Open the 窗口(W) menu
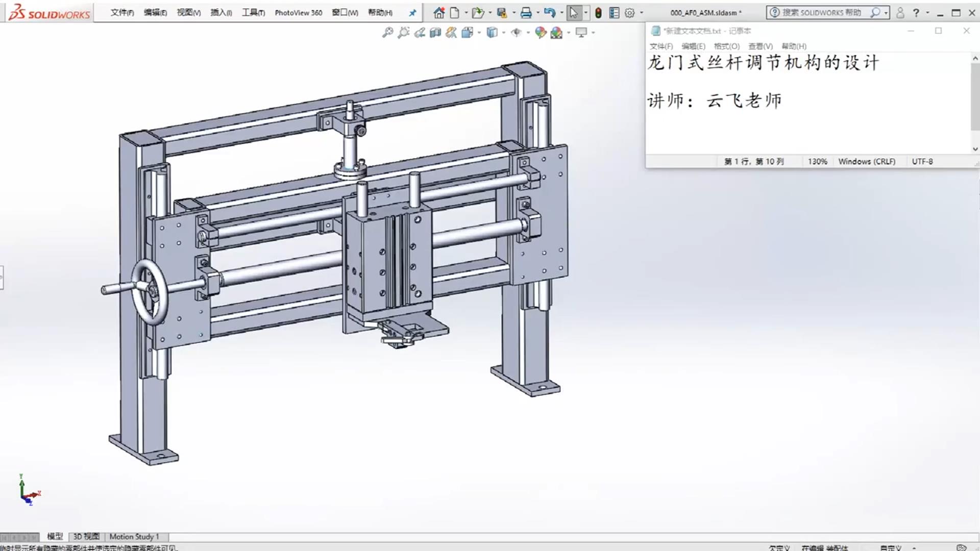Viewport: 980px width, 551px height. point(345,13)
